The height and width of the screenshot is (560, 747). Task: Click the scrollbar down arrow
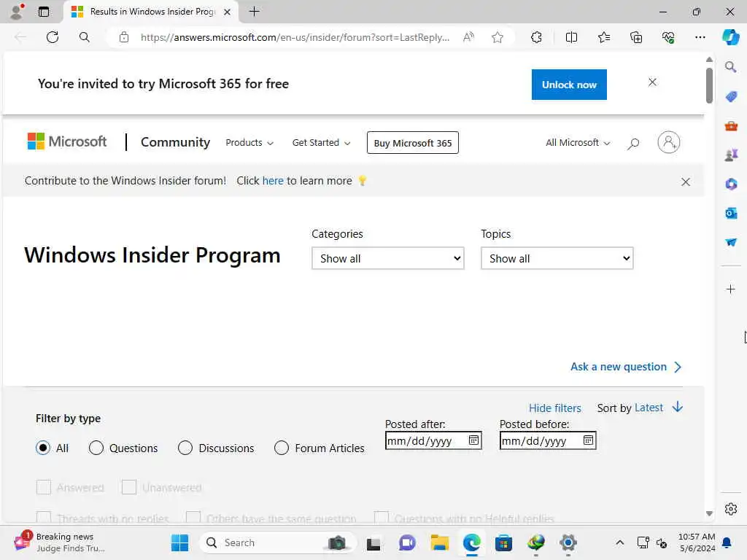[x=709, y=513]
